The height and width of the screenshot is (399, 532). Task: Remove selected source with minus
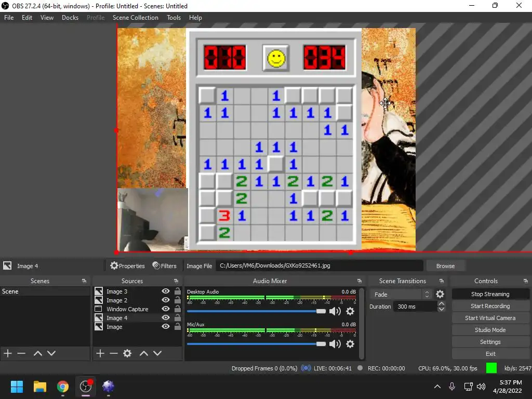tap(114, 353)
